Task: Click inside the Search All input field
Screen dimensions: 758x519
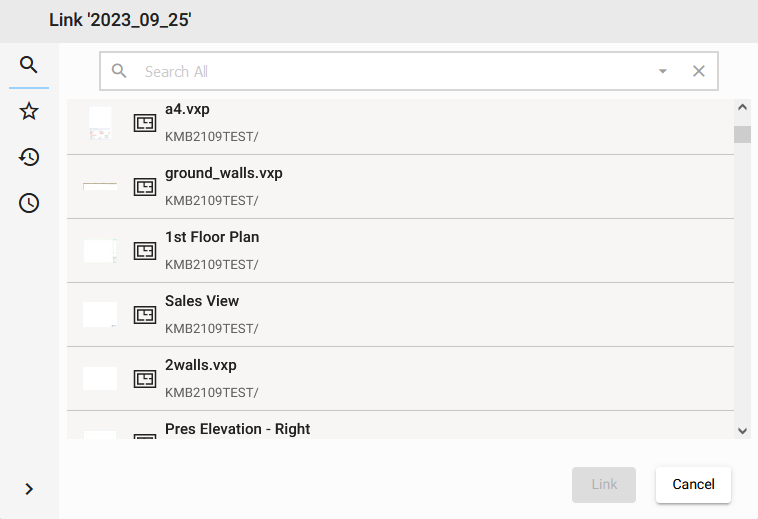Action: click(390, 71)
